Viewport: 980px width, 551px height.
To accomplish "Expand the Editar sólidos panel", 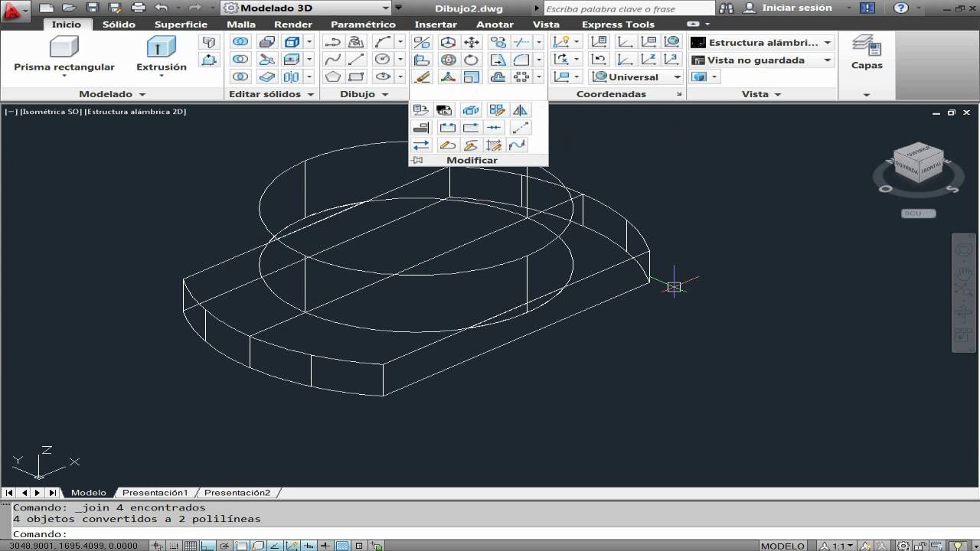I will point(271,94).
